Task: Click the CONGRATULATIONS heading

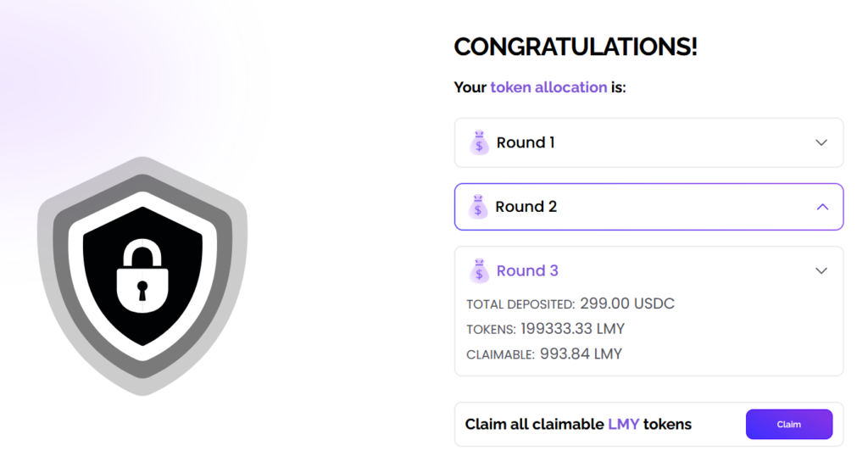Action: (576, 47)
